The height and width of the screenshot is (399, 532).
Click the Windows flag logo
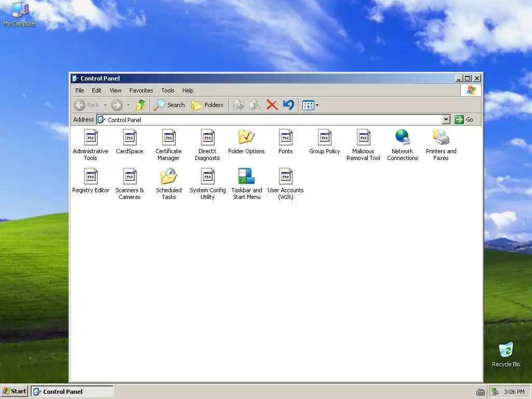click(471, 90)
